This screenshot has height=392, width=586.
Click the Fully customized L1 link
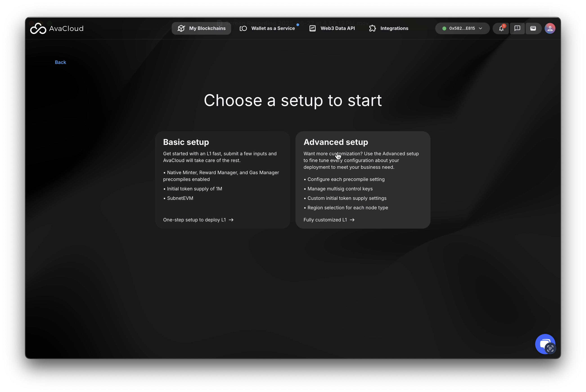[x=329, y=220]
